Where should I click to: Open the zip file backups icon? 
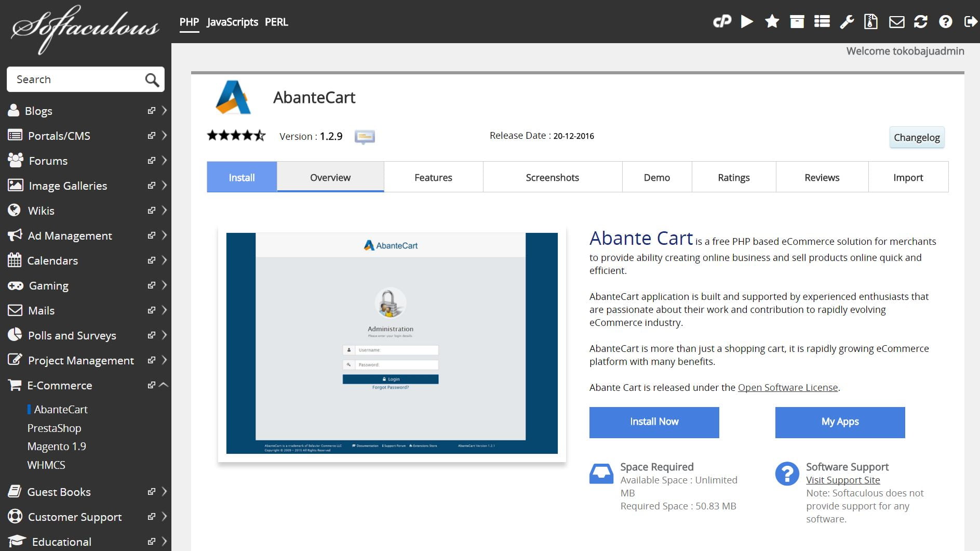pyautogui.click(x=871, y=21)
